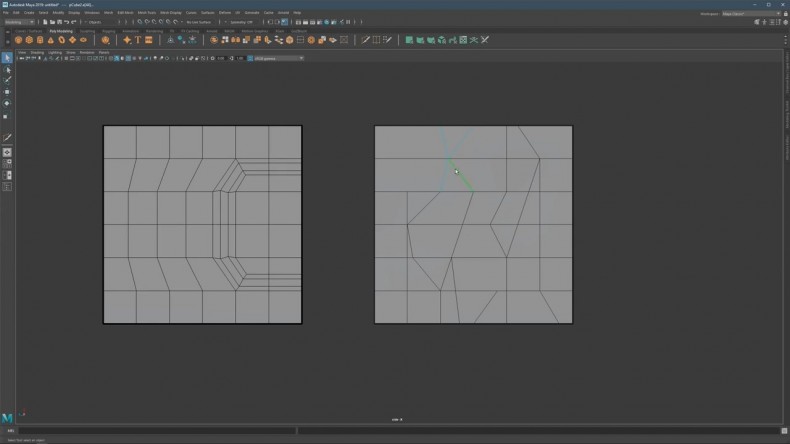Screen dimensions: 790x444
Task: Activate the Move tool in Tool Box
Action: point(7,92)
